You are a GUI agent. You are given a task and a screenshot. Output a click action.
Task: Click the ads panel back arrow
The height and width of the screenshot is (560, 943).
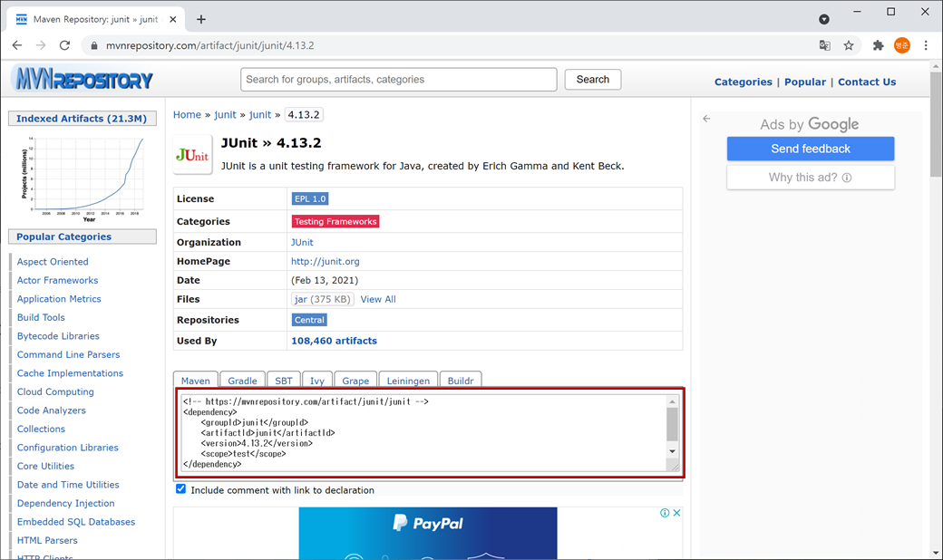pyautogui.click(x=706, y=119)
